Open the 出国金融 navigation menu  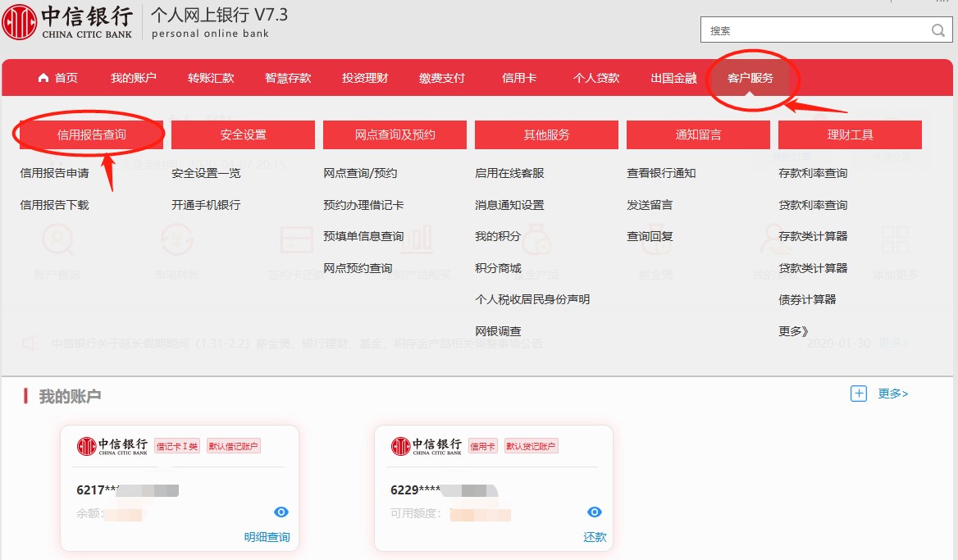[673, 78]
